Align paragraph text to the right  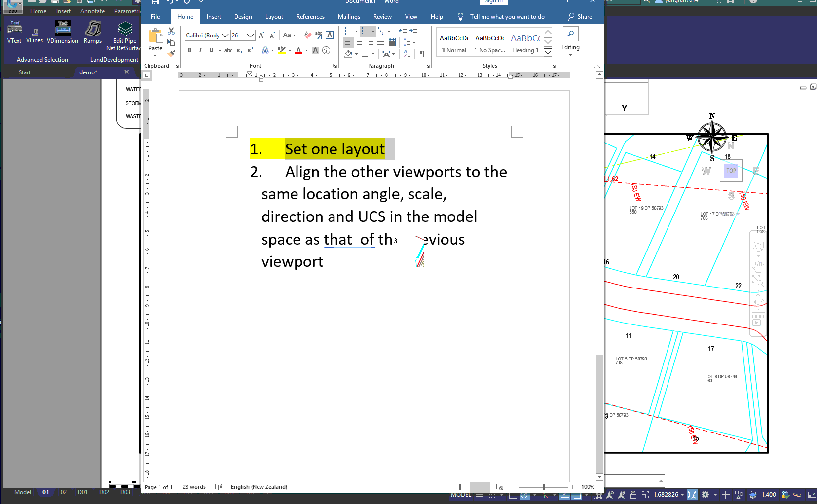pos(370,42)
